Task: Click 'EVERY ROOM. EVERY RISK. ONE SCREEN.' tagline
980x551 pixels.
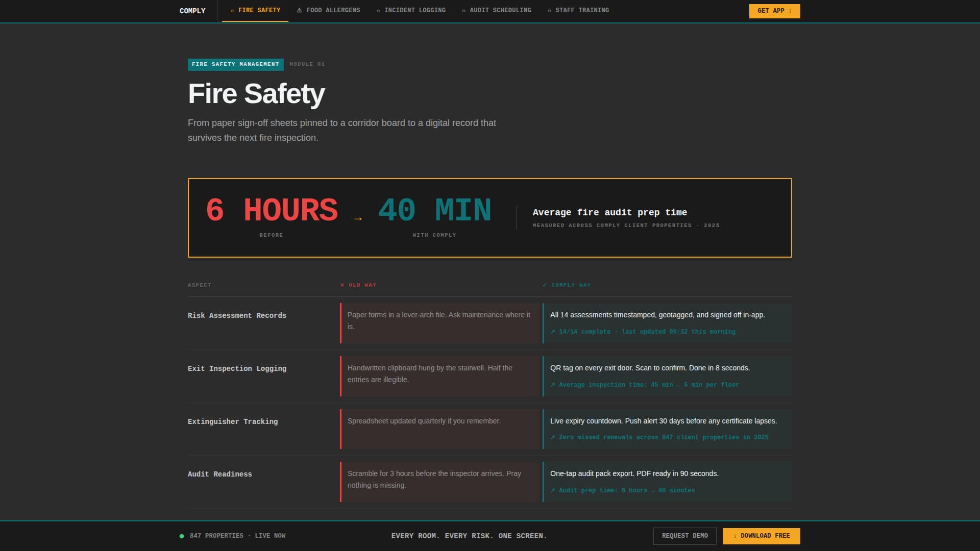Action: point(469,536)
